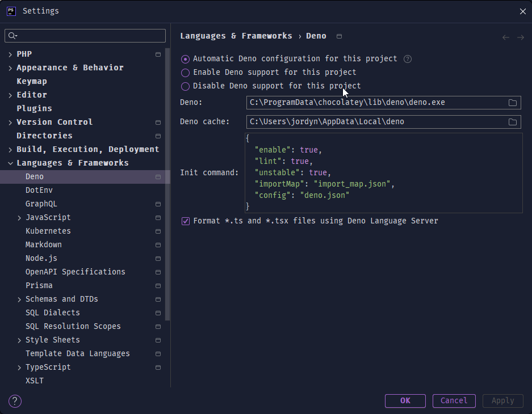This screenshot has height=414, width=532.
Task: Click project-scope icon on Template Data Languages row
Action: click(158, 354)
